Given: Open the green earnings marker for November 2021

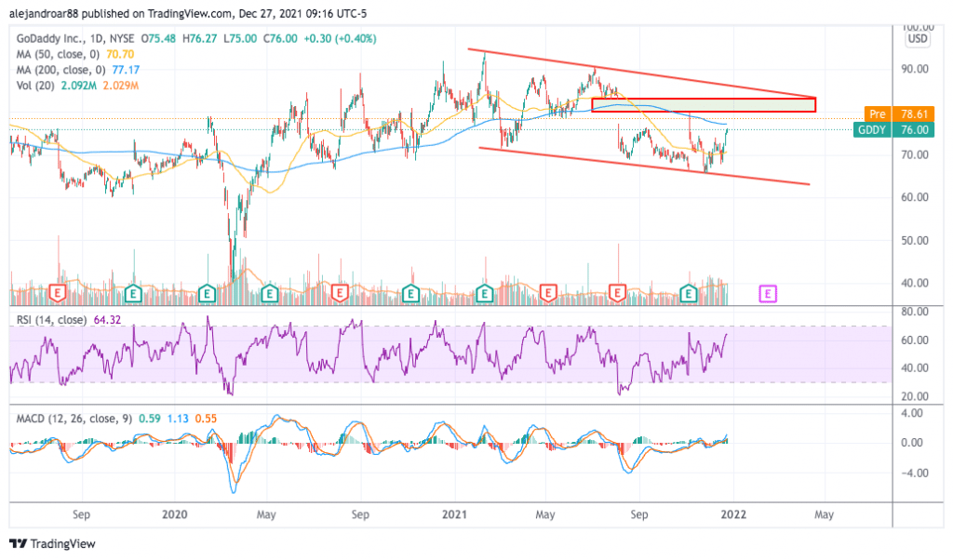Looking at the screenshot, I should pos(688,294).
